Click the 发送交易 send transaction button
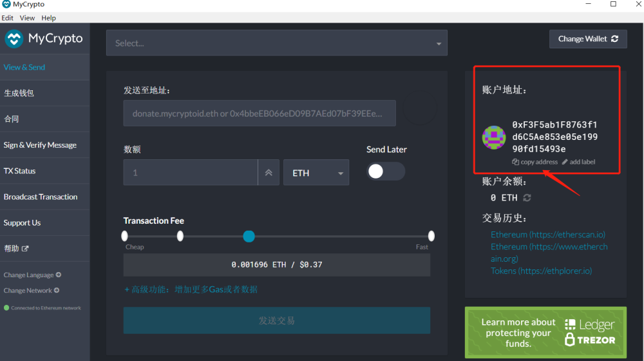This screenshot has width=644, height=361. (277, 320)
